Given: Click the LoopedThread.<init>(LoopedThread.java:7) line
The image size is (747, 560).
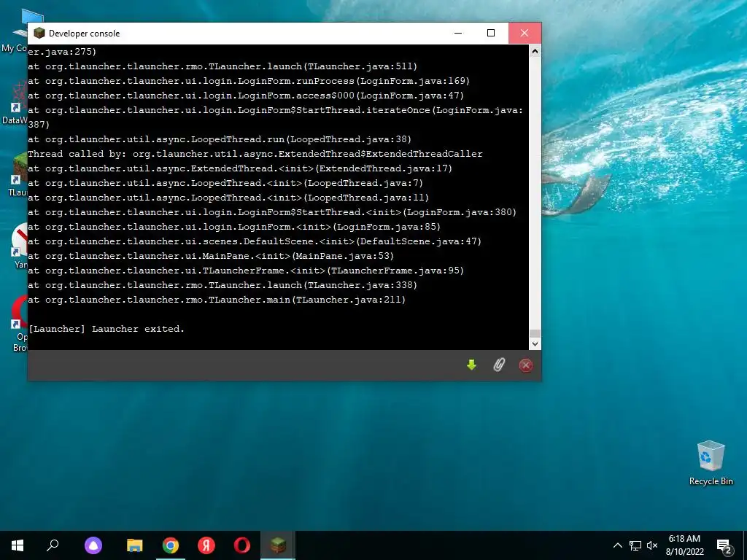Looking at the screenshot, I should coord(225,183).
